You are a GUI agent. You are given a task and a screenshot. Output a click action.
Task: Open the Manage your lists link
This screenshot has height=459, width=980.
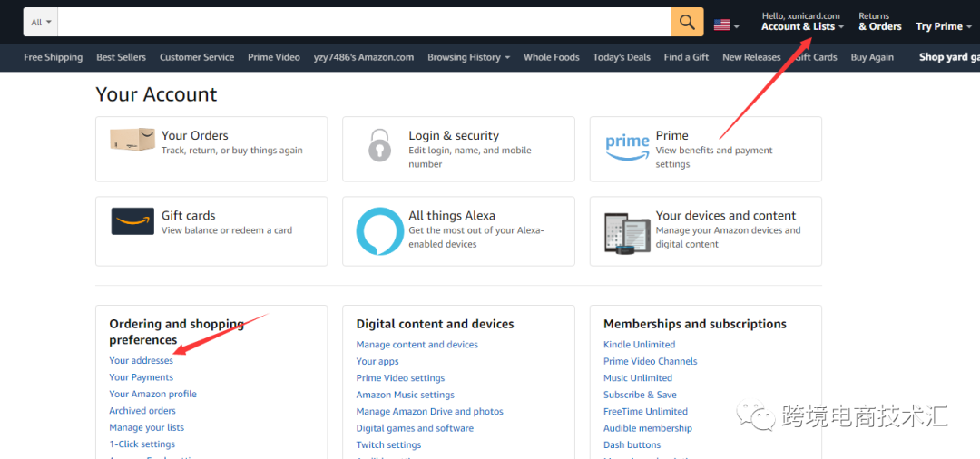pyautogui.click(x=147, y=428)
